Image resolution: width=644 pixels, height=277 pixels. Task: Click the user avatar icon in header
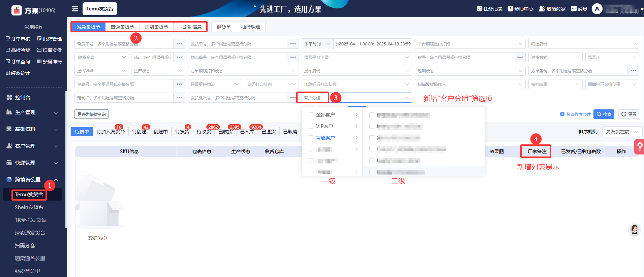597,9
